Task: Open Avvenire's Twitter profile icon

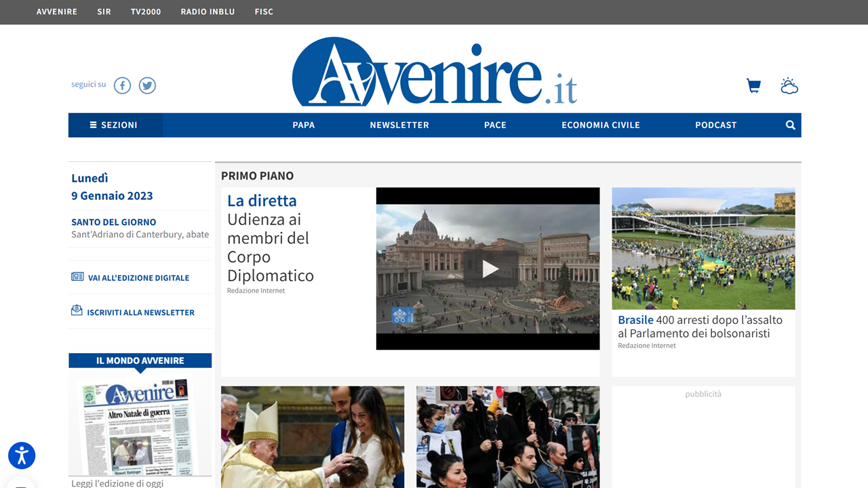Action: point(147,85)
